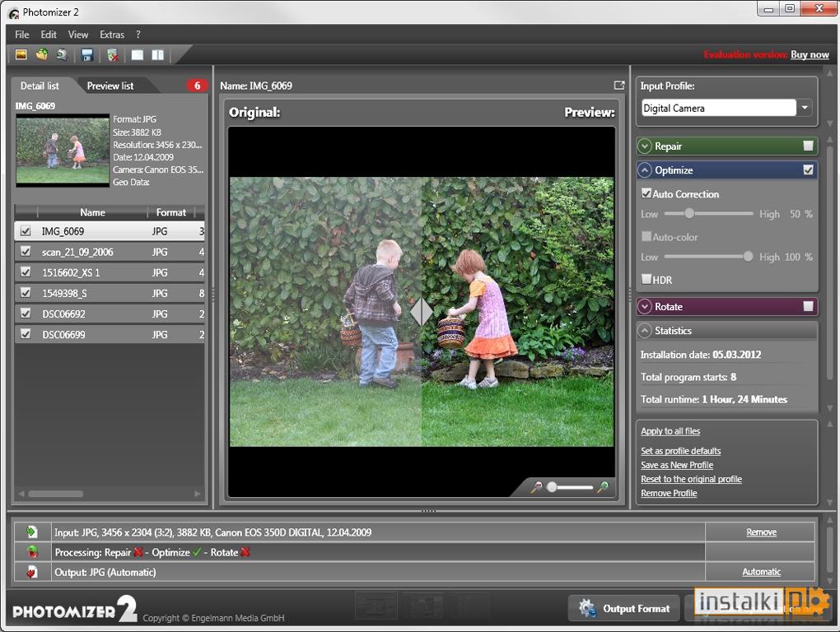
Task: Sort file list by Format column
Action: [171, 212]
